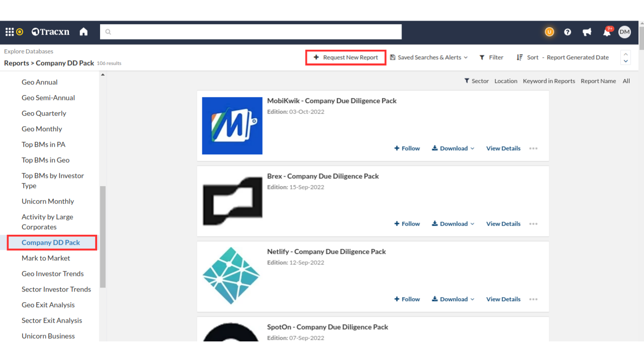Open the DM user profile avatar
644x362 pixels.
(x=624, y=32)
